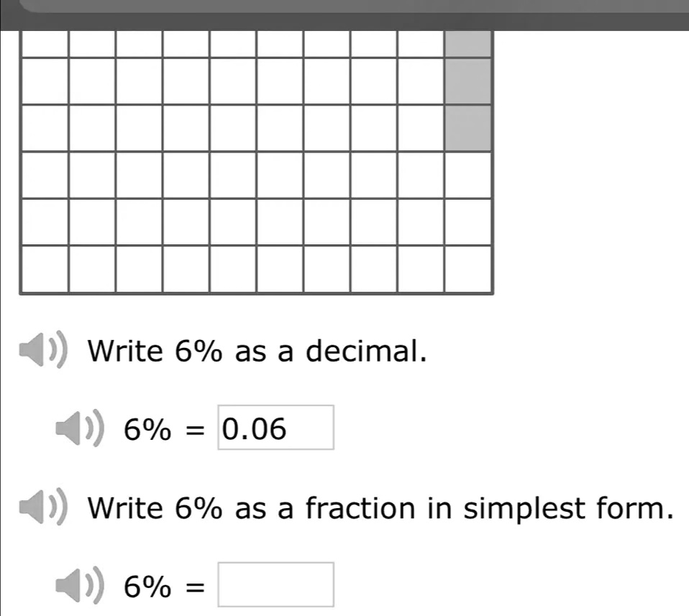Select the cell above the bottom-right grid cell

coord(468,221)
